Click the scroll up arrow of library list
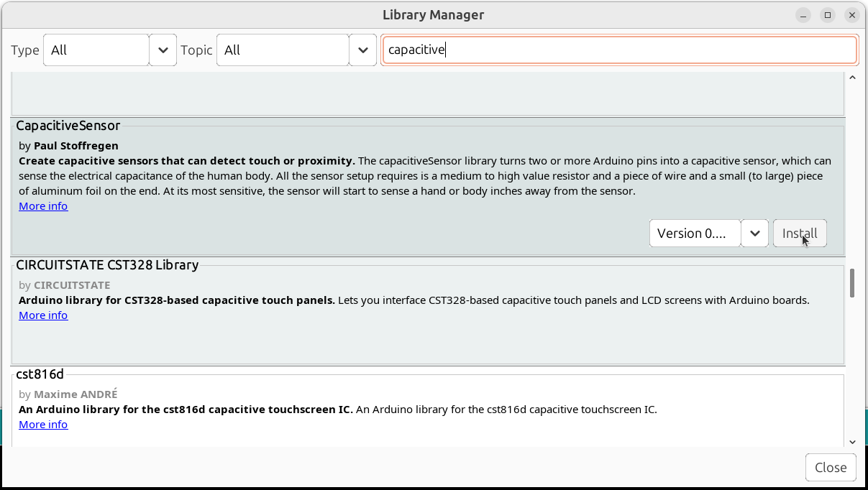 (852, 78)
